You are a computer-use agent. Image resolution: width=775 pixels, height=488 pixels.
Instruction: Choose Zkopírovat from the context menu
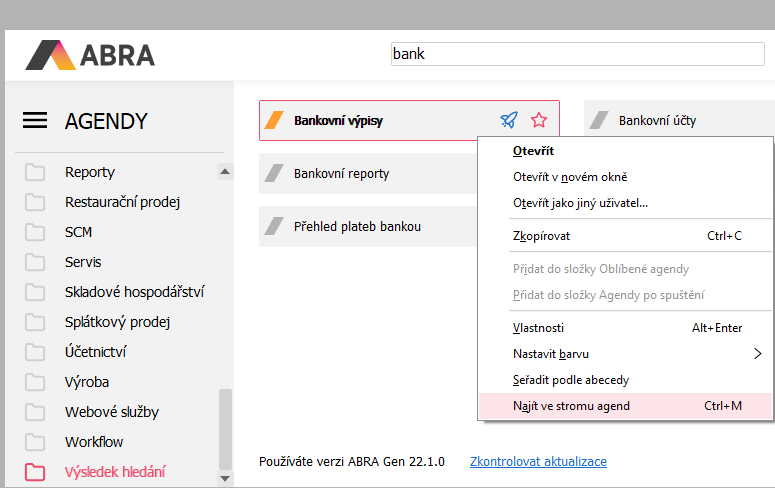tap(625, 236)
